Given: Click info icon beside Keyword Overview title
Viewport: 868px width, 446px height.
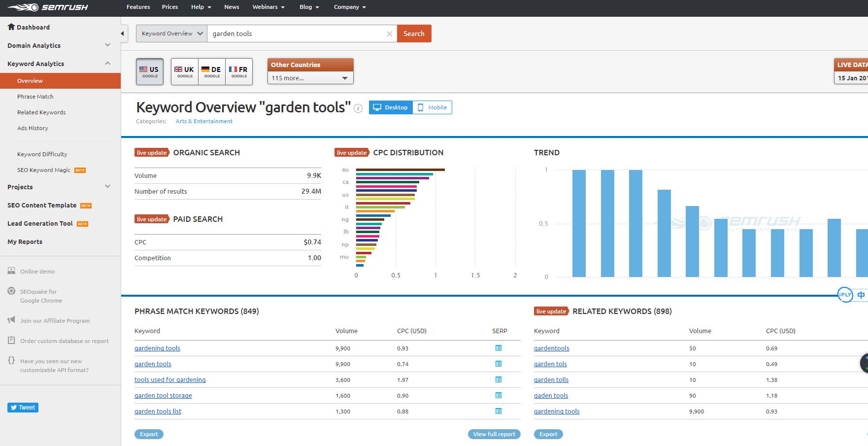Looking at the screenshot, I should tap(358, 108).
